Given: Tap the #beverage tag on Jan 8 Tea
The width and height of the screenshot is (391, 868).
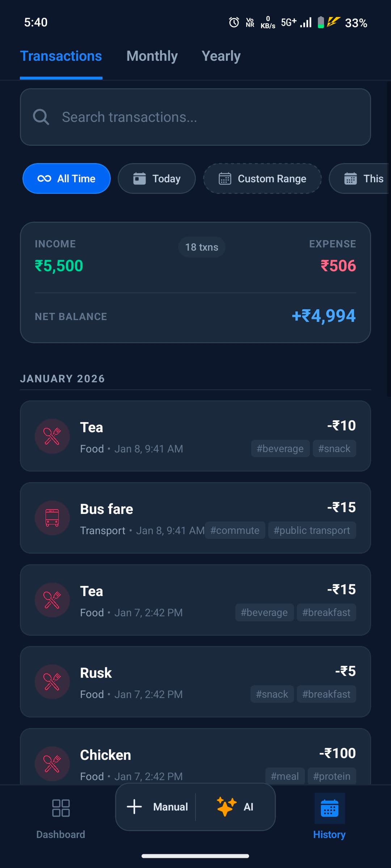Looking at the screenshot, I should click(x=280, y=448).
